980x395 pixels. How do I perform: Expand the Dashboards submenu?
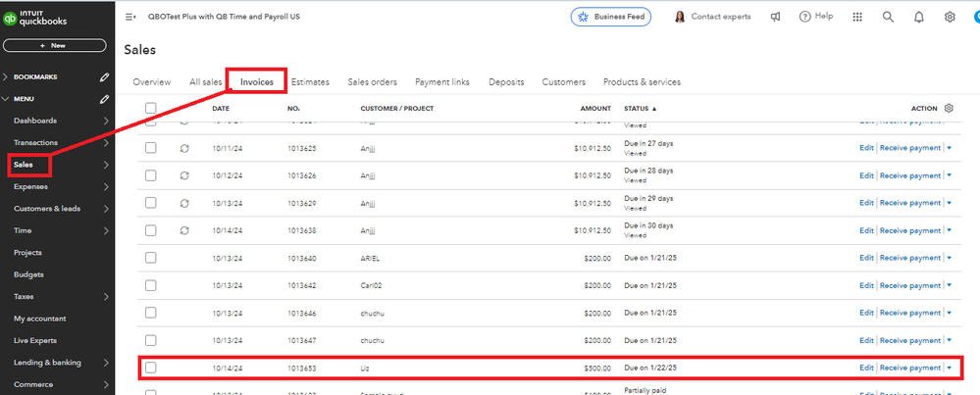pos(106,121)
